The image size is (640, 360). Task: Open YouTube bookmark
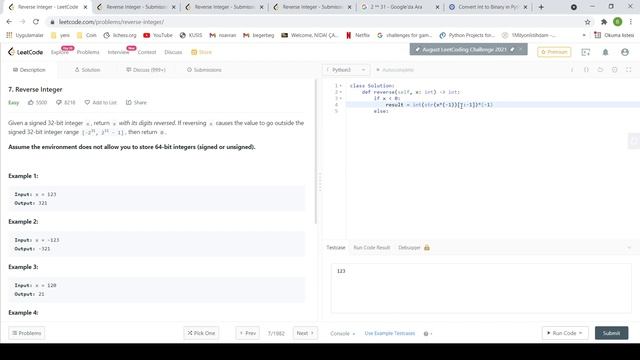[x=158, y=36]
